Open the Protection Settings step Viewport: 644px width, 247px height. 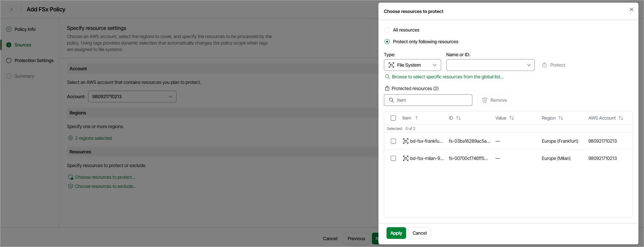[34, 60]
